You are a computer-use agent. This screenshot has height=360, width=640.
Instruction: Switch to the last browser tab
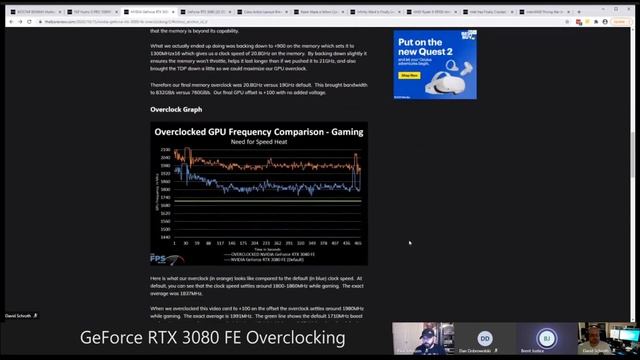[545, 12]
